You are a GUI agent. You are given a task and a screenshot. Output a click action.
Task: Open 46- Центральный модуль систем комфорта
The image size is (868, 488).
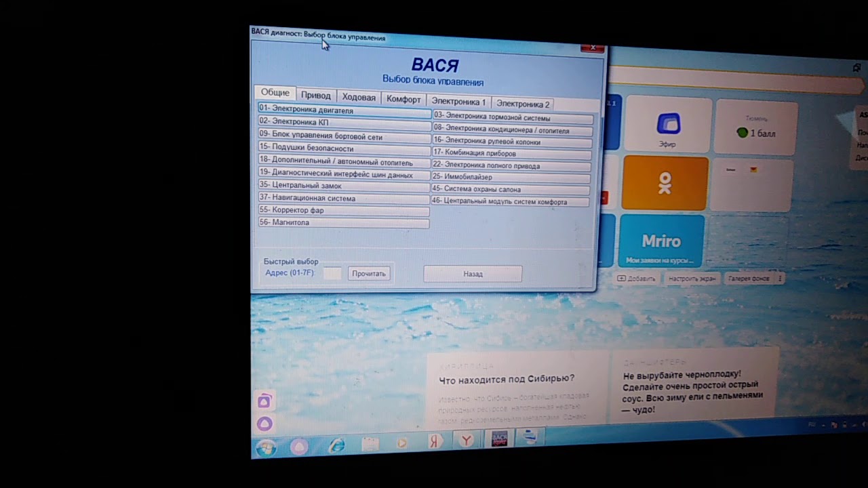click(x=511, y=202)
